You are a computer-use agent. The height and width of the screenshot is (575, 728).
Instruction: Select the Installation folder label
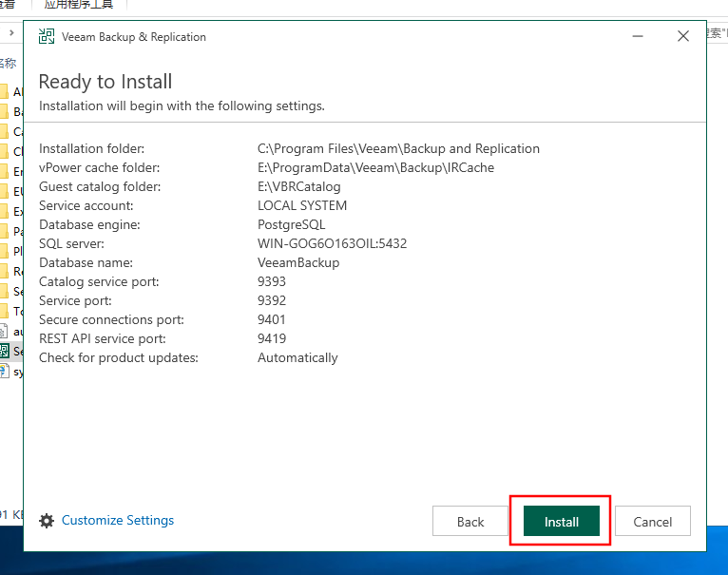pos(92,148)
